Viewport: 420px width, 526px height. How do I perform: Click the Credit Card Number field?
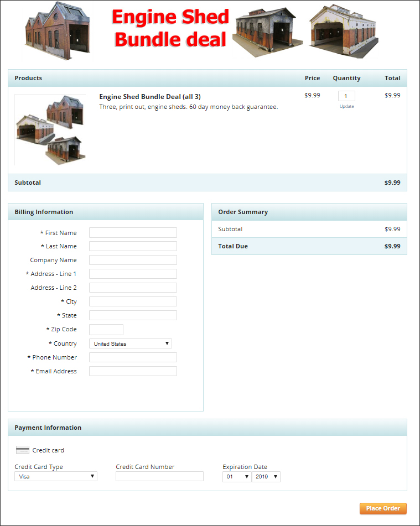(x=159, y=476)
